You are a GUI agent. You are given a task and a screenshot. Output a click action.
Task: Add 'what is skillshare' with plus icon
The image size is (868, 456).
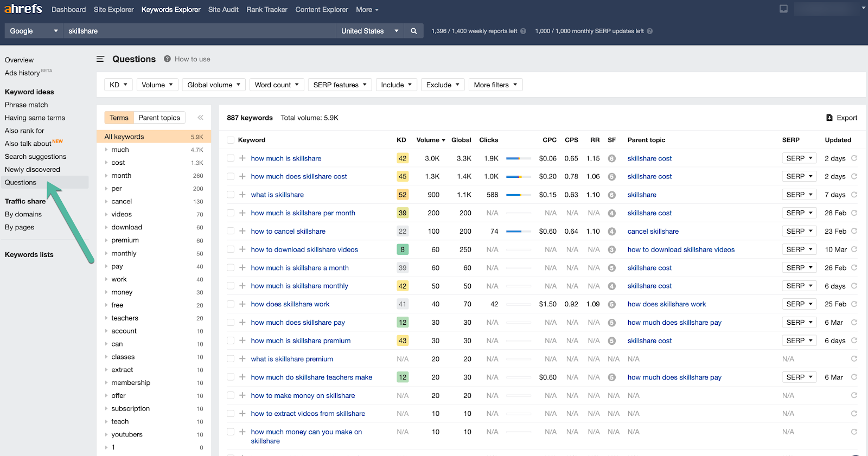pyautogui.click(x=242, y=195)
